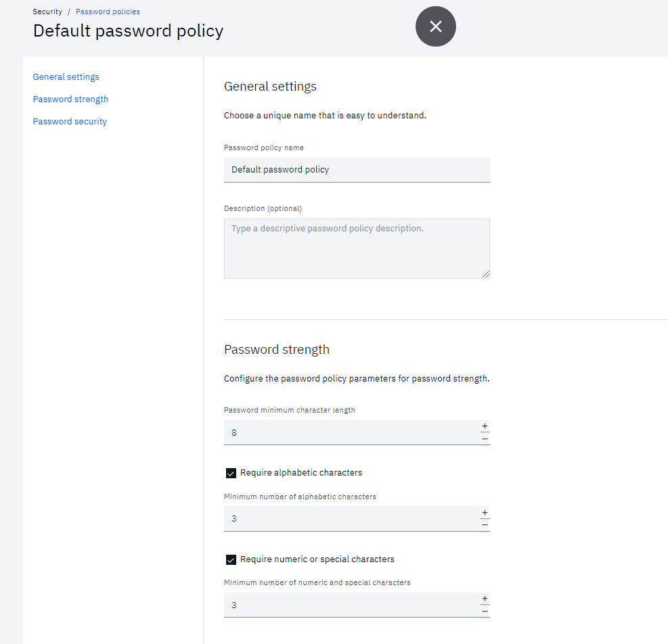Click the description box resize handle
Image resolution: width=668 pixels, height=644 pixels.
(x=486, y=274)
